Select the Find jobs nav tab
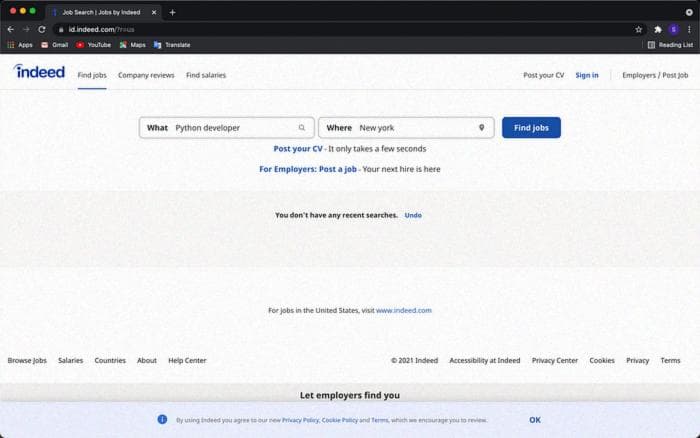Screen dimensions: 700x438 click(x=92, y=75)
